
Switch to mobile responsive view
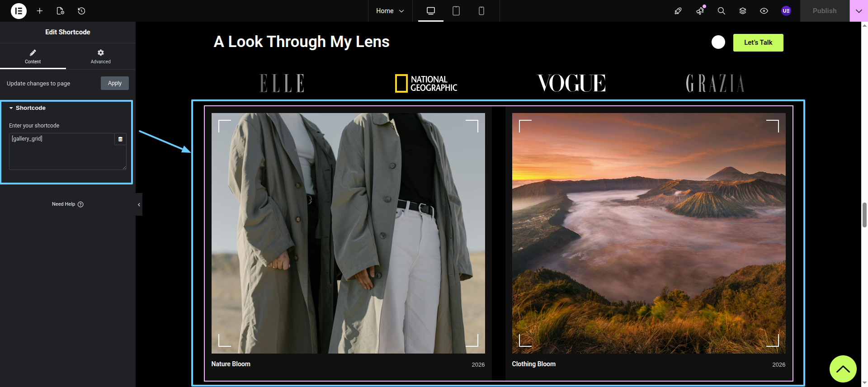click(x=481, y=11)
